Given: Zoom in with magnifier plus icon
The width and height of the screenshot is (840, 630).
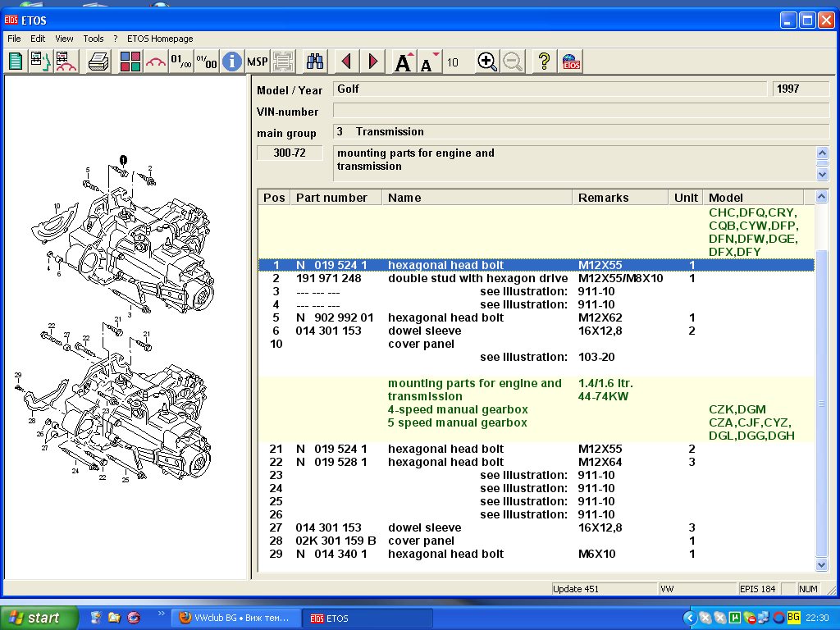Looking at the screenshot, I should (487, 62).
